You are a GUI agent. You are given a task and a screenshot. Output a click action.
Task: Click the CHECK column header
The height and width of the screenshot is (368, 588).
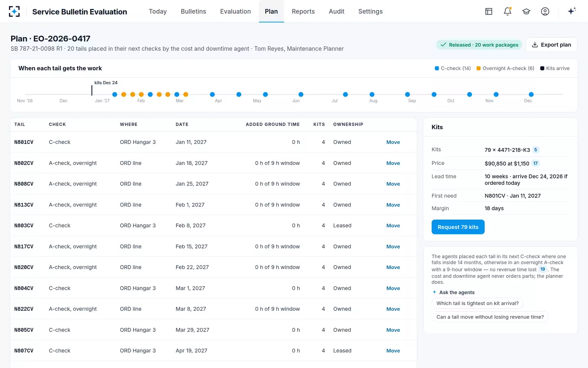(x=57, y=124)
